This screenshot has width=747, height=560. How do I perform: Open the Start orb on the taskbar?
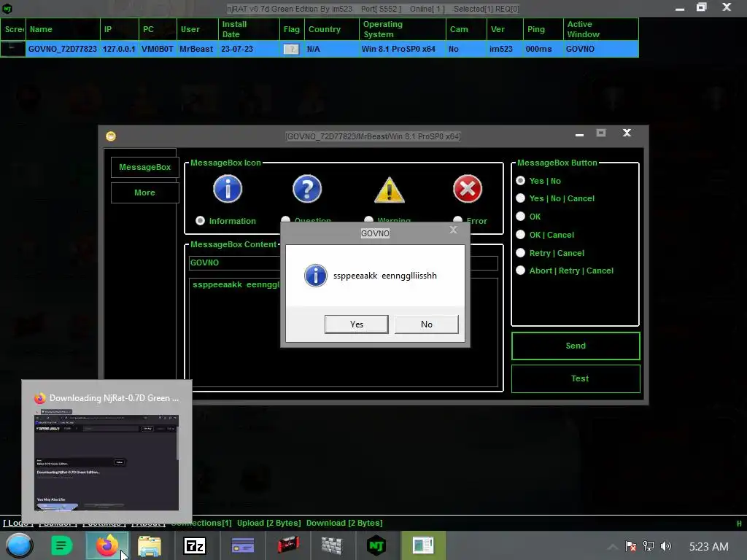(19, 545)
